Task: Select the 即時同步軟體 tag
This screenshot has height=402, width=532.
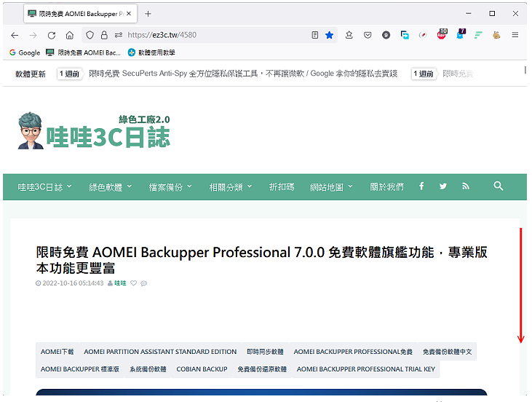Action: point(265,352)
